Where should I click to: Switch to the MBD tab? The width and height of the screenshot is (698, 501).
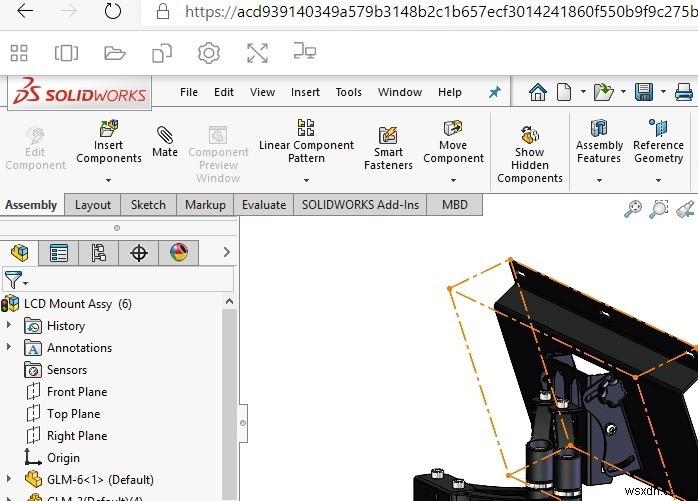tap(455, 205)
